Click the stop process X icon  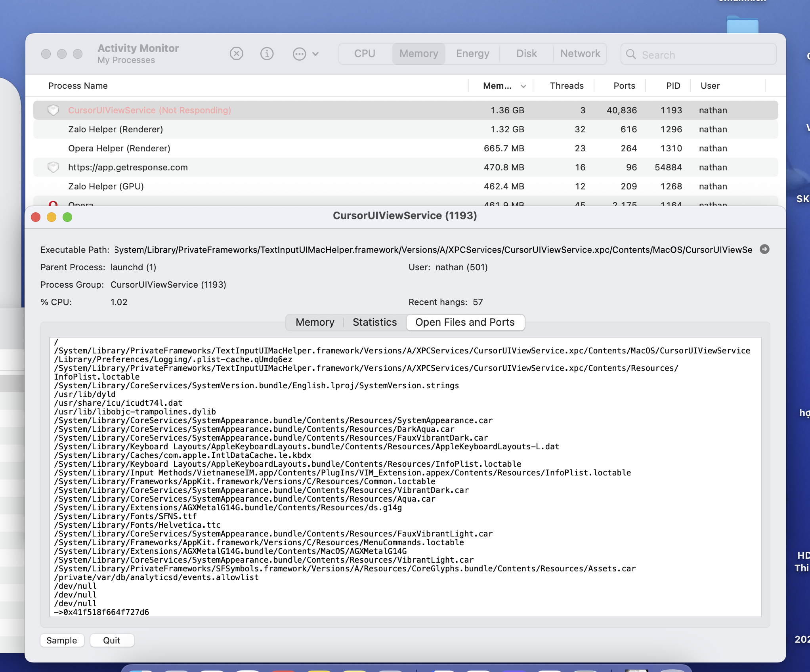(237, 53)
